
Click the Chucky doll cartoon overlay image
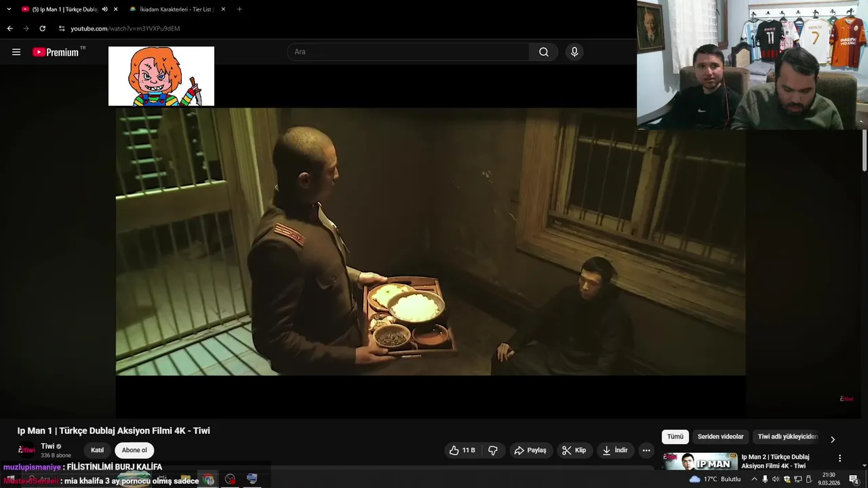coord(161,76)
